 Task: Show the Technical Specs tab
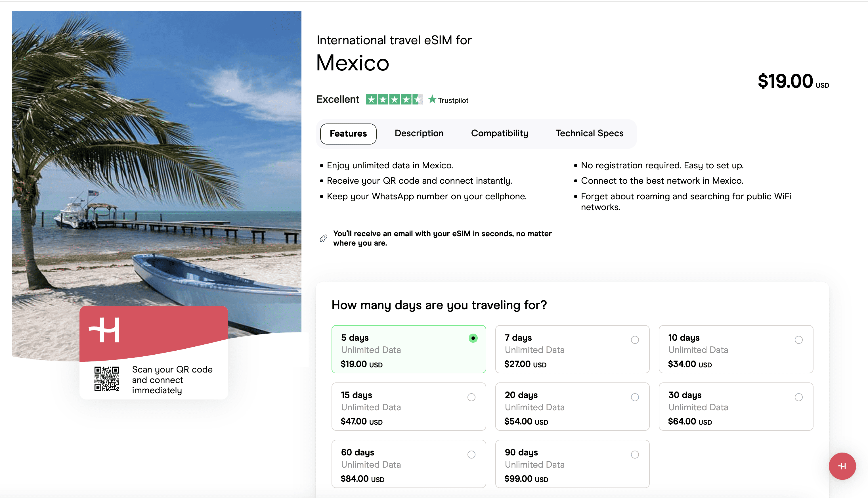click(589, 133)
